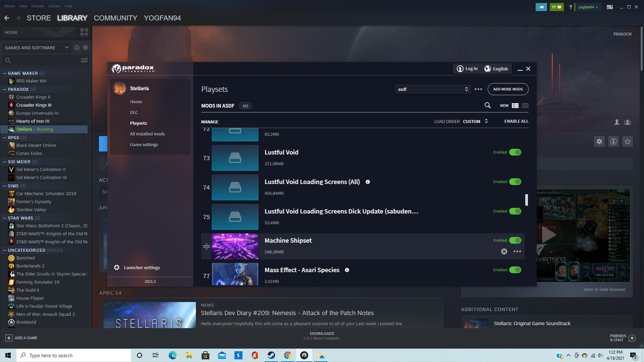
Task: Open the yogfan94 account dropdown
Action: pos(588,7)
